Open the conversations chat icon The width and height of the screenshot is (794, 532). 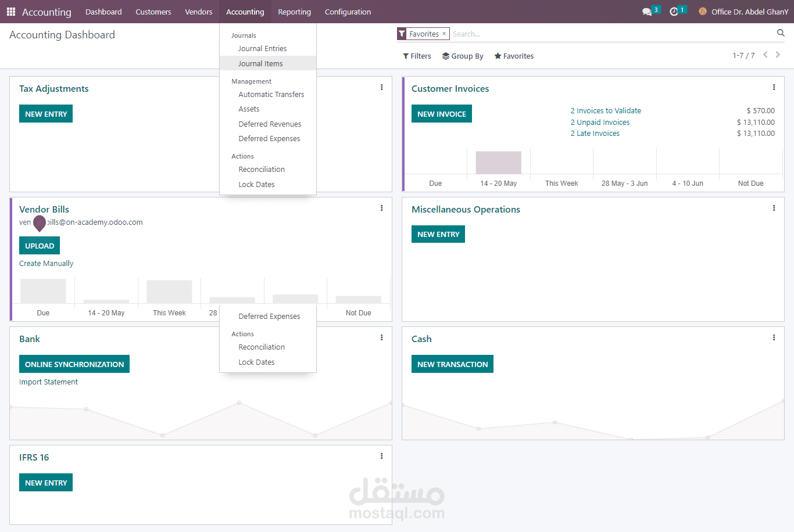[x=647, y=12]
